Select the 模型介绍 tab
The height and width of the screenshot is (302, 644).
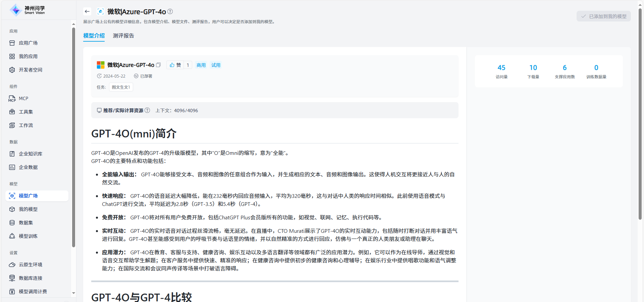[94, 36]
